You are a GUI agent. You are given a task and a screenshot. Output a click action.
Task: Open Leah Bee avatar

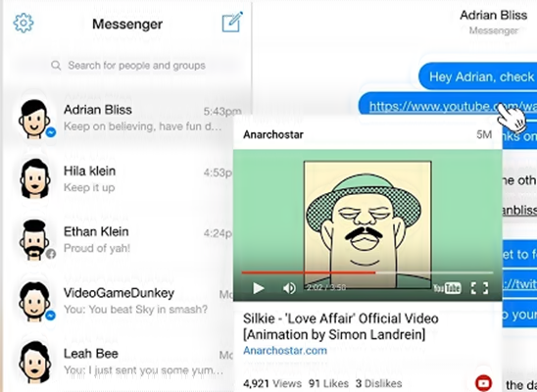(x=34, y=362)
